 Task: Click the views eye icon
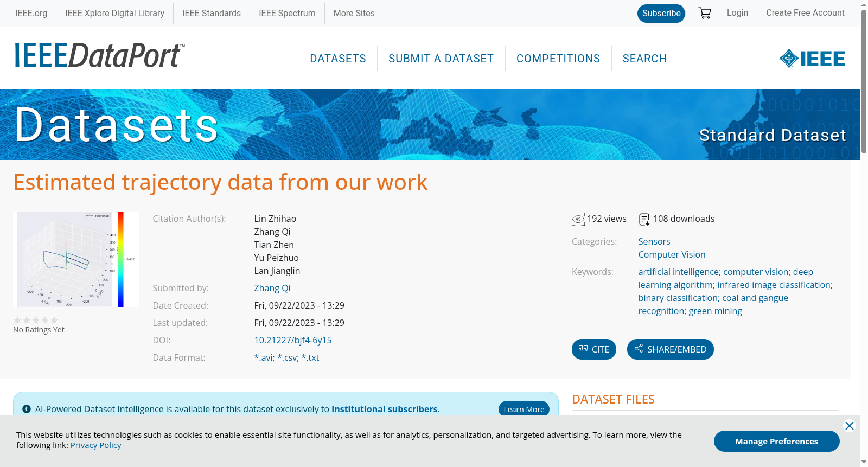[x=578, y=219]
